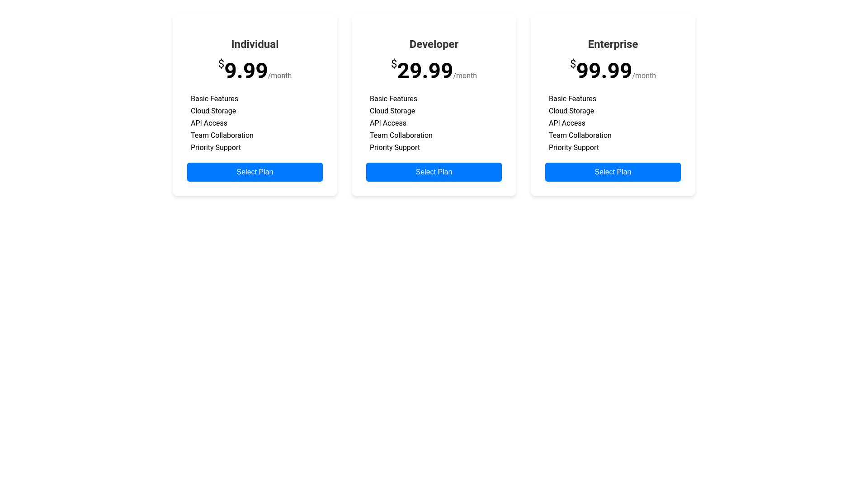This screenshot has width=868, height=488.
Task: Click Select Plan button for Individual plan
Action: (255, 172)
